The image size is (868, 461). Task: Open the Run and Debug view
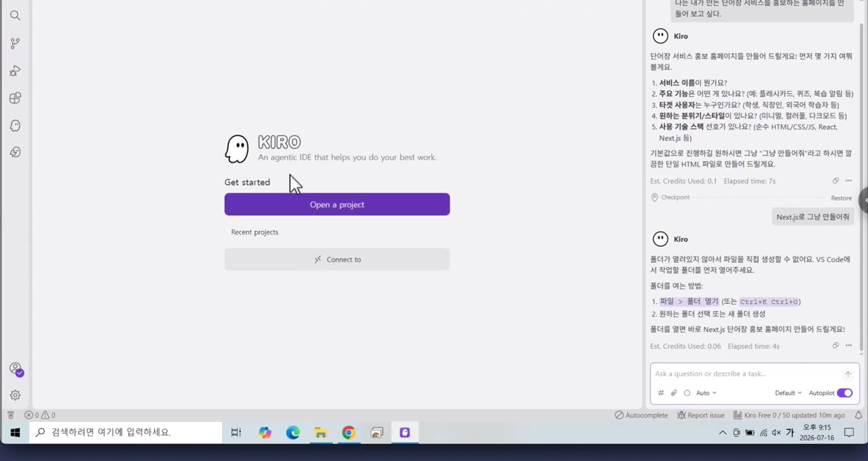pos(15,71)
